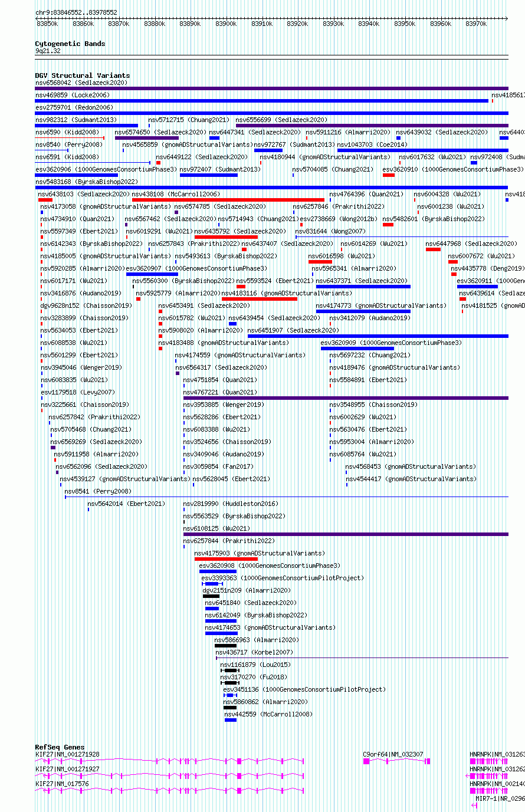Click variant esv3620908 (1000GenomesConsortiumPhase3)
Screen dimensions: 525x812
(x=270, y=566)
